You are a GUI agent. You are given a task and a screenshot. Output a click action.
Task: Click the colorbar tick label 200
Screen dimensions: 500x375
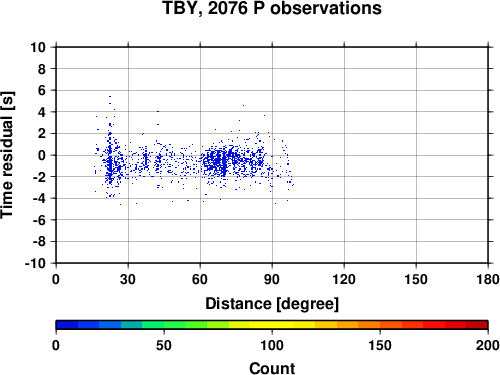click(x=488, y=346)
